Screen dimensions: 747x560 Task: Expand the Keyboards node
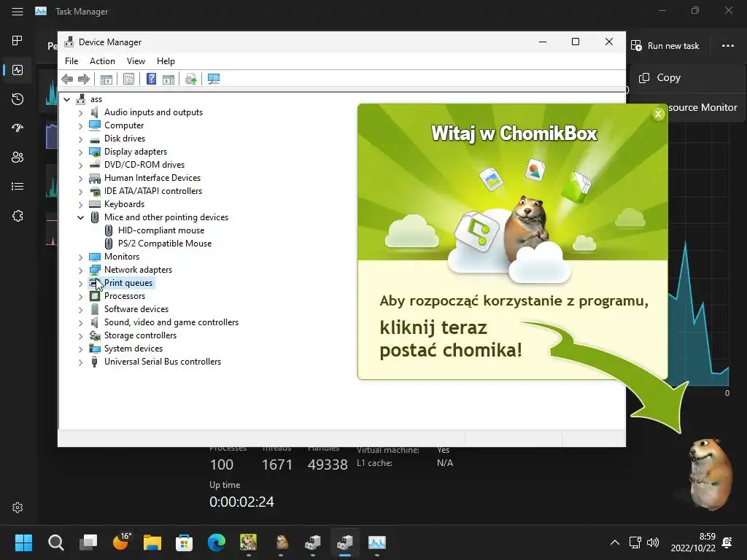click(80, 204)
